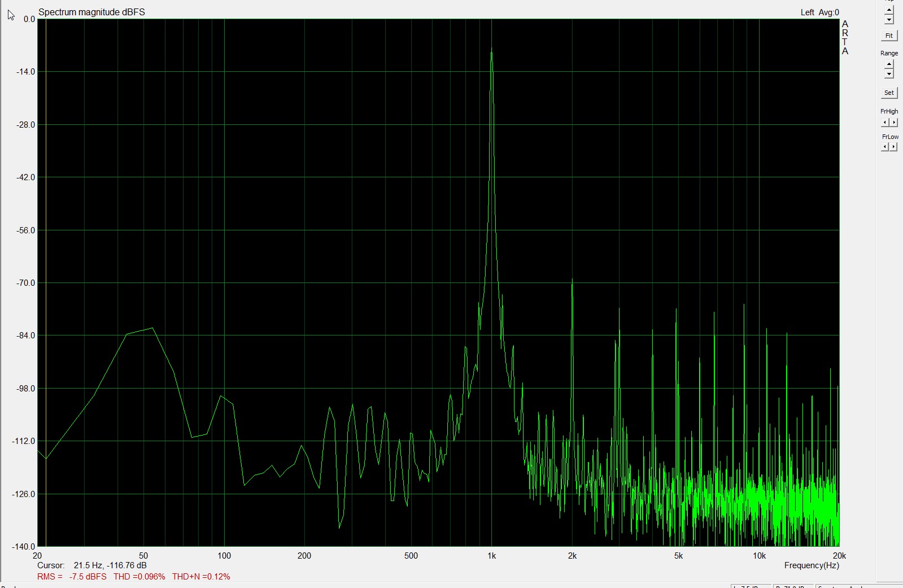Click the Set button

tap(889, 93)
